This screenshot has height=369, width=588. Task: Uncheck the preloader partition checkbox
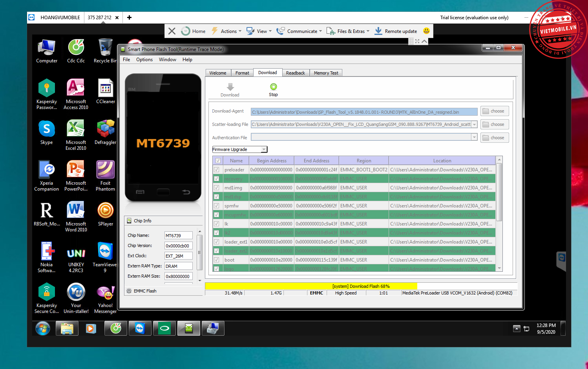pyautogui.click(x=216, y=170)
